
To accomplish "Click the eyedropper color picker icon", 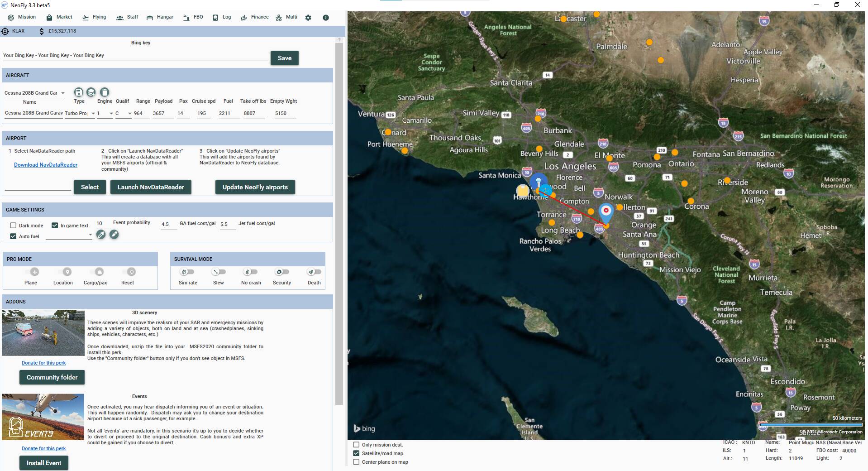I will point(101,234).
